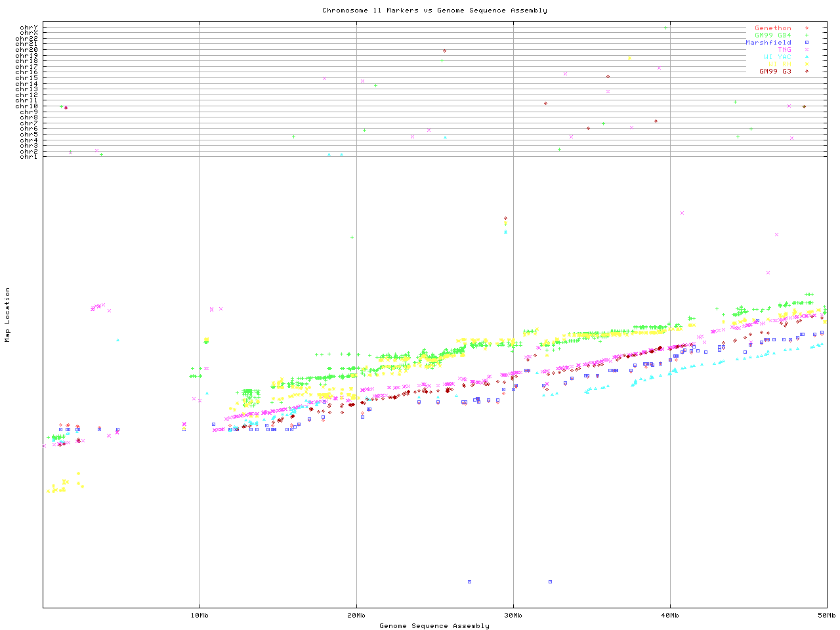The height and width of the screenshot is (630, 840).
Task: Click the vertical 'Map Location' axis title
Action: click(8, 315)
